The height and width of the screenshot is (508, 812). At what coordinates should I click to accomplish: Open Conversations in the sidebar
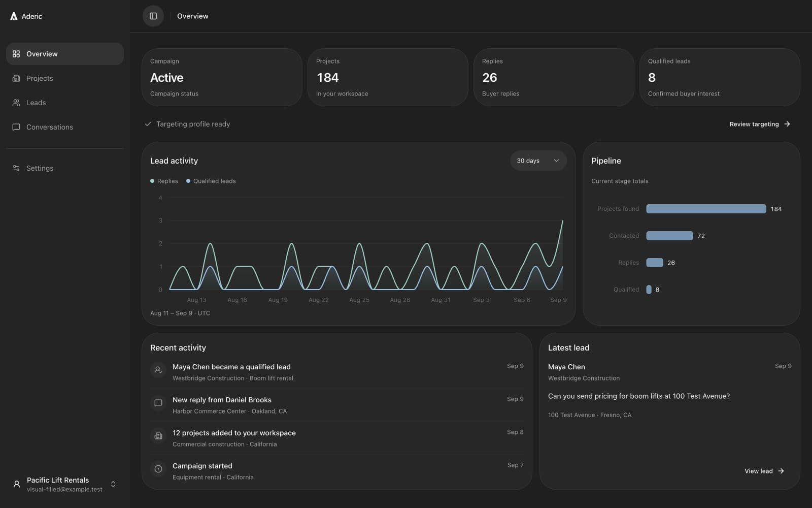click(x=65, y=127)
